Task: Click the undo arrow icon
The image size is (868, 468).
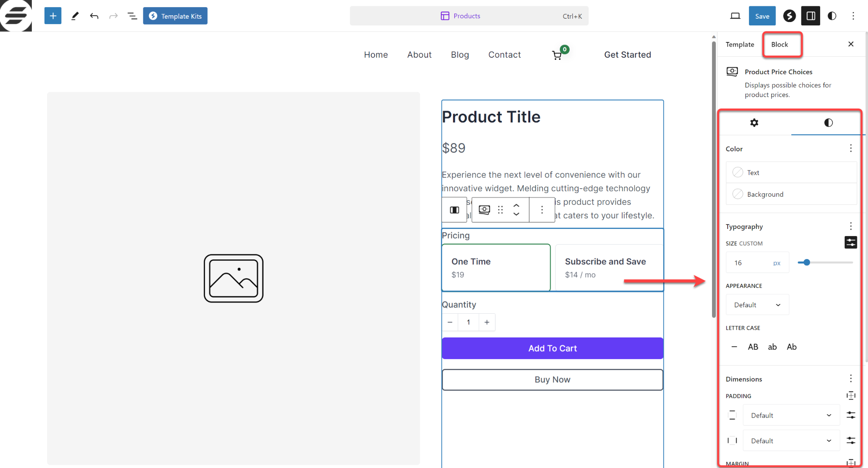Action: click(x=94, y=16)
